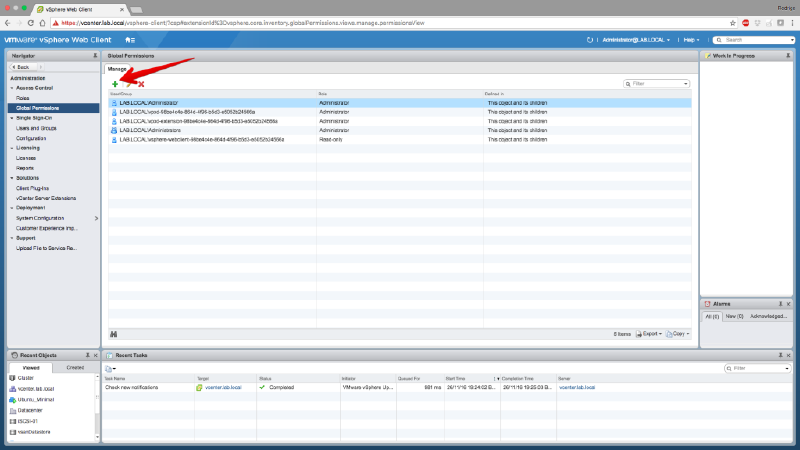The height and width of the screenshot is (450, 800).
Task: Click the permissions Filter input field
Action: tap(658, 84)
